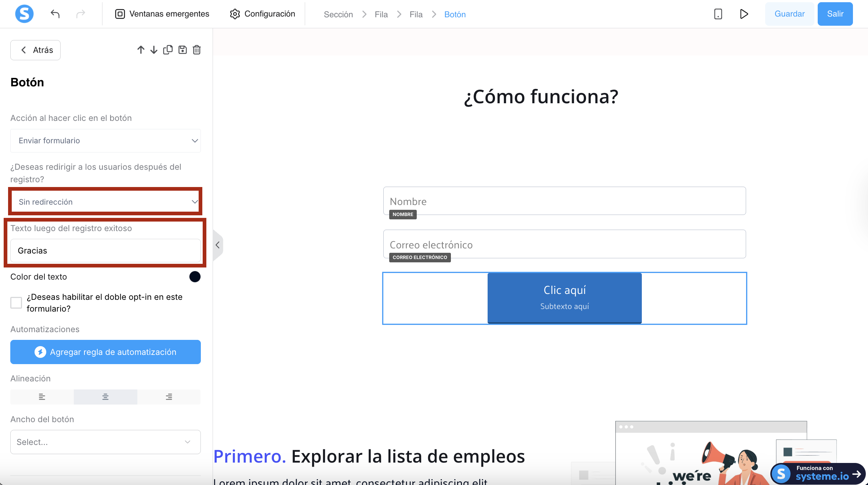Open the Configuración menu

pyautogui.click(x=263, y=14)
